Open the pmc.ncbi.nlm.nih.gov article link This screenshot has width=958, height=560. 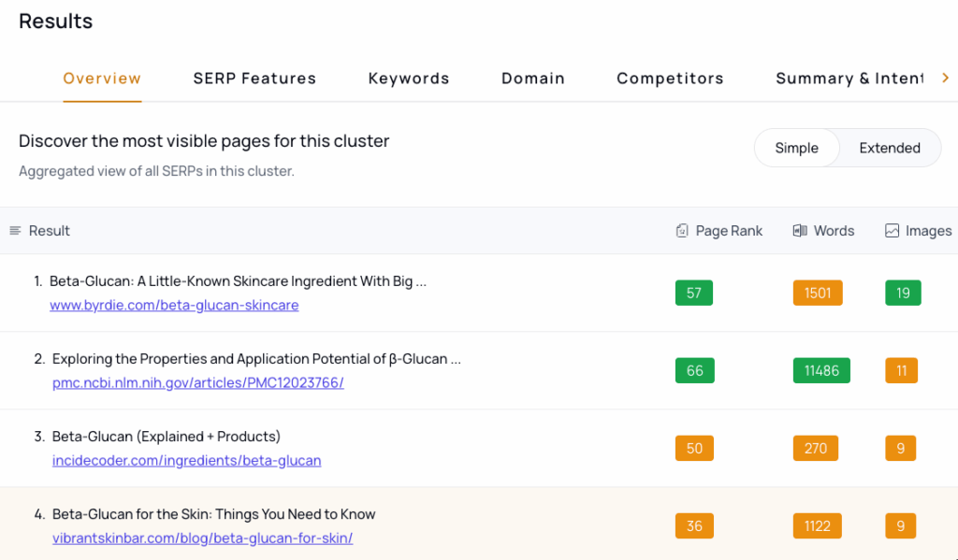pos(198,383)
